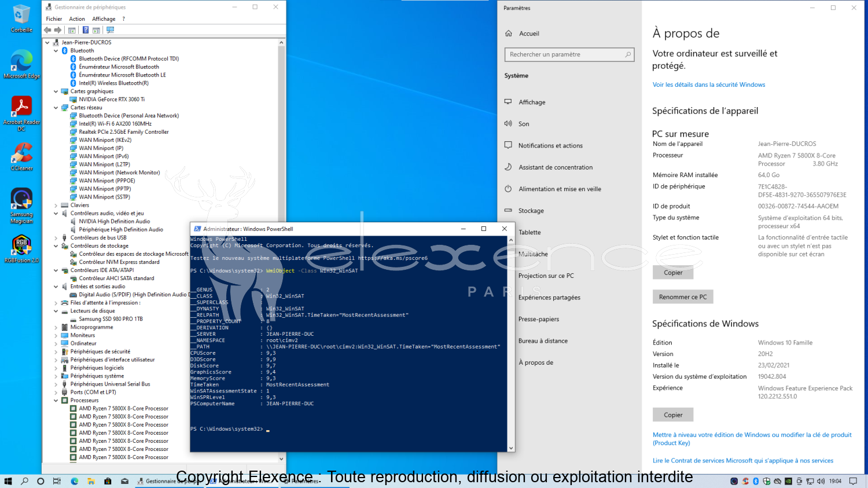Collapse Lecteurs de disque category
868x488 pixels.
56,311
